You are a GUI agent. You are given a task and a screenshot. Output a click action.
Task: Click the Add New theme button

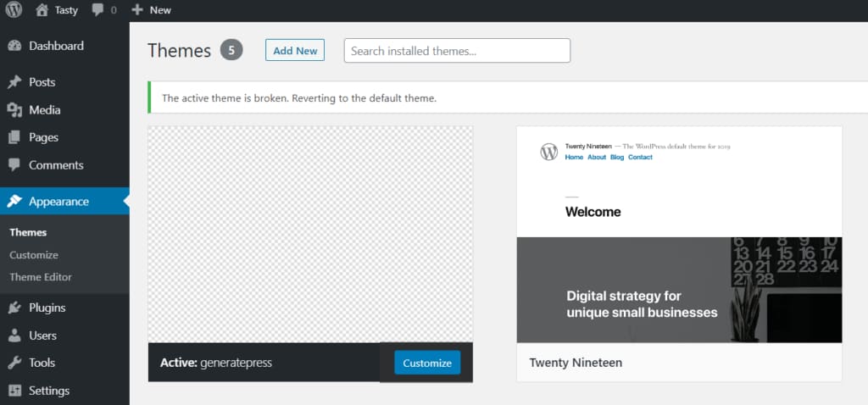click(x=295, y=50)
